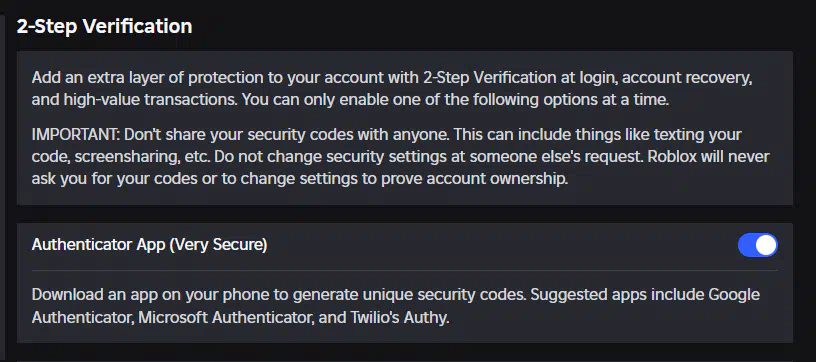The height and width of the screenshot is (362, 816).
Task: Select the 2-Step Verification heading
Action: point(104,26)
